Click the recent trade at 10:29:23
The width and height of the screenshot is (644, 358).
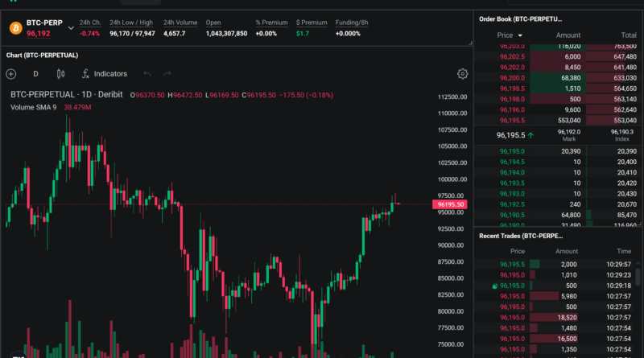click(x=555, y=275)
